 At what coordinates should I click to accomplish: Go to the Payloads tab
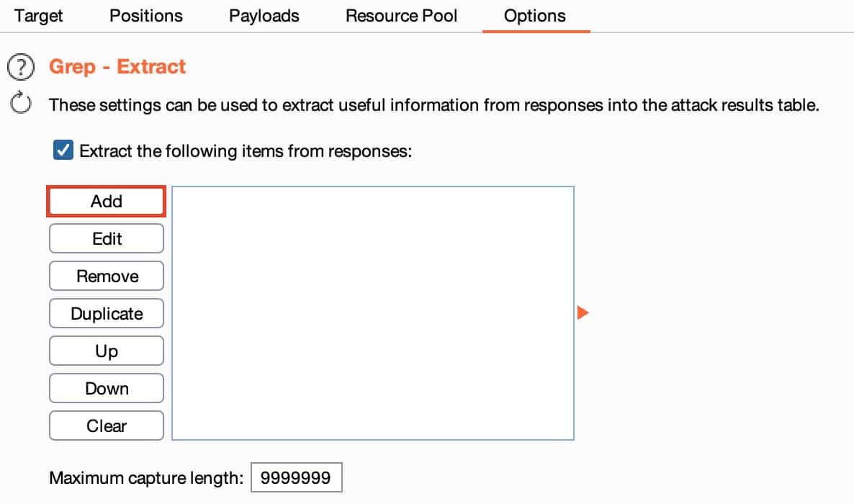264,16
